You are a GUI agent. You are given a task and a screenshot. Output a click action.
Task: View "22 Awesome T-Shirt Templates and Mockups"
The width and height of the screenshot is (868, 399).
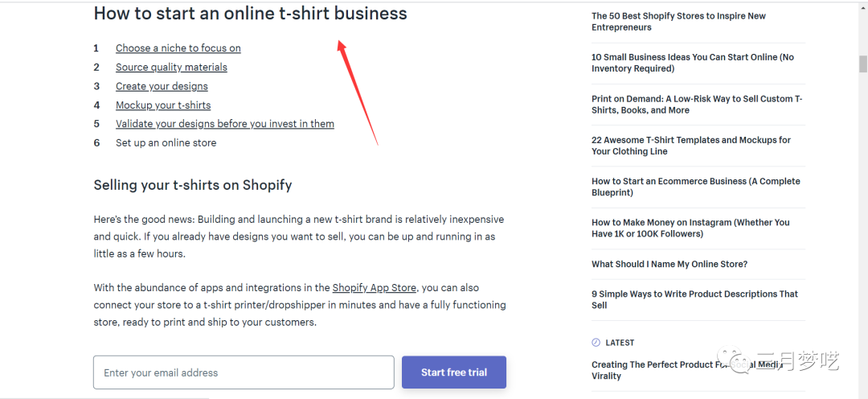click(690, 146)
